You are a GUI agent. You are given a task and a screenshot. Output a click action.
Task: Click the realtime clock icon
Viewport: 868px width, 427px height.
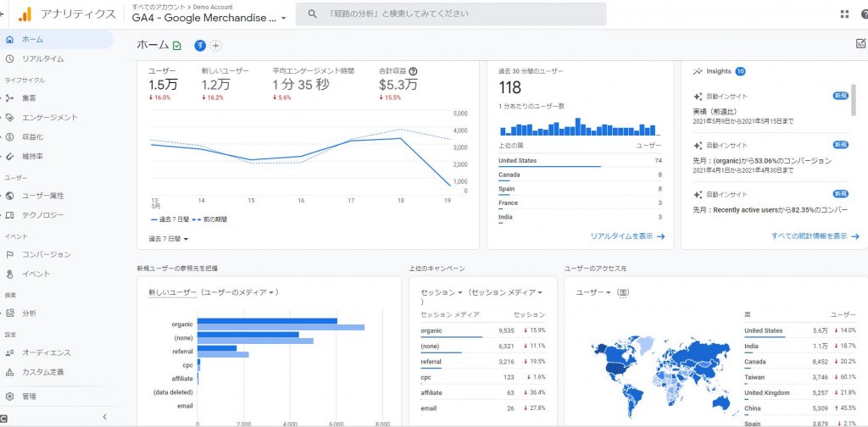point(9,58)
